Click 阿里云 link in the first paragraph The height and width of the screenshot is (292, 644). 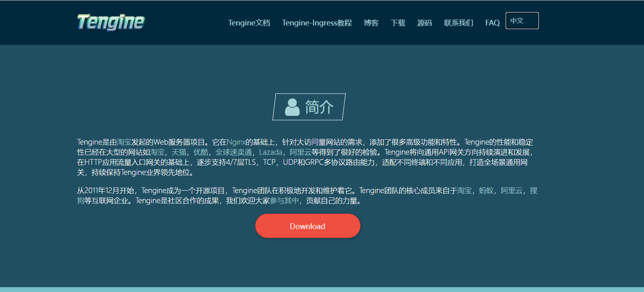[301, 152]
